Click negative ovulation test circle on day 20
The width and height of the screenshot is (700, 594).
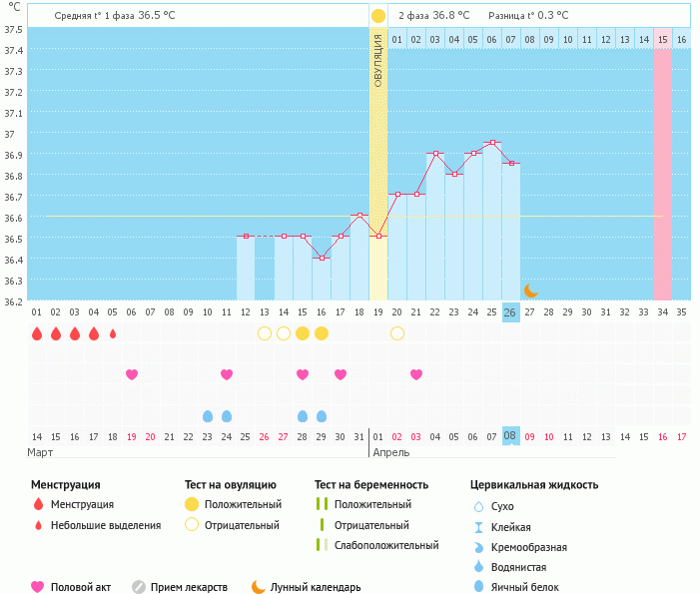pyautogui.click(x=397, y=333)
